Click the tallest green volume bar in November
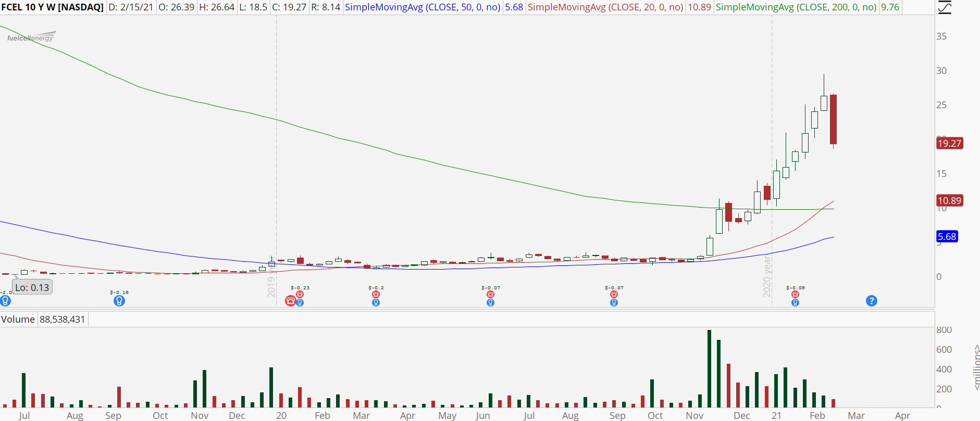Image resolution: width=980 pixels, height=421 pixels. click(x=710, y=368)
